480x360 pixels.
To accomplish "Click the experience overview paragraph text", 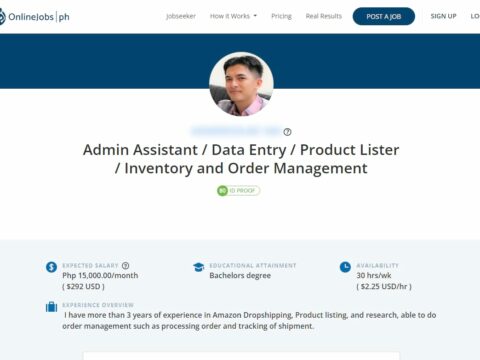I will pyautogui.click(x=249, y=320).
